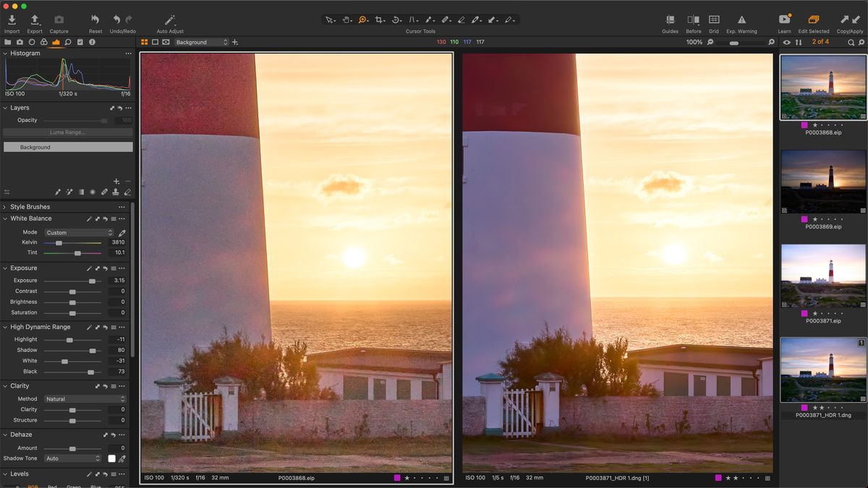Image resolution: width=868 pixels, height=488 pixels.
Task: Switch to the Capture tool tab
Action: (x=20, y=42)
